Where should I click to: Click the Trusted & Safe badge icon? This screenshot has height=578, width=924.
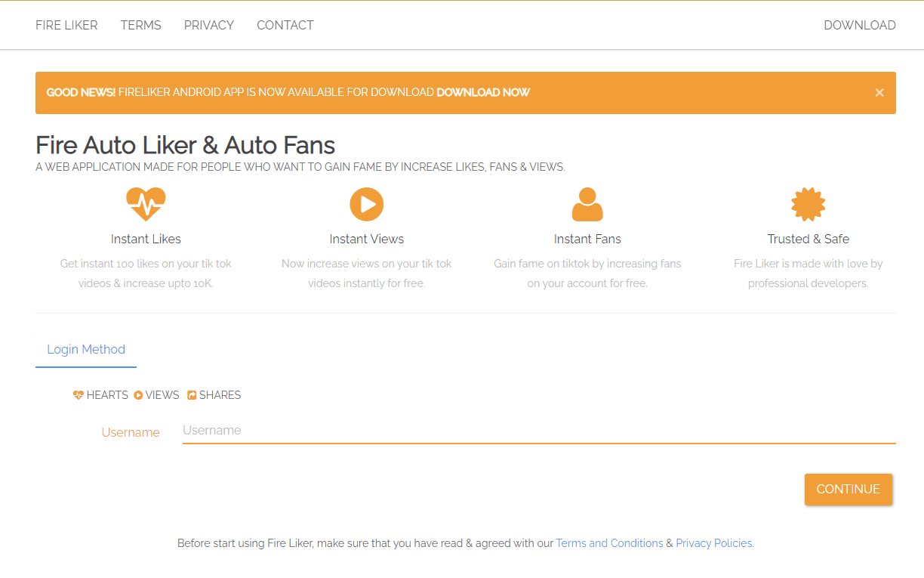808,203
